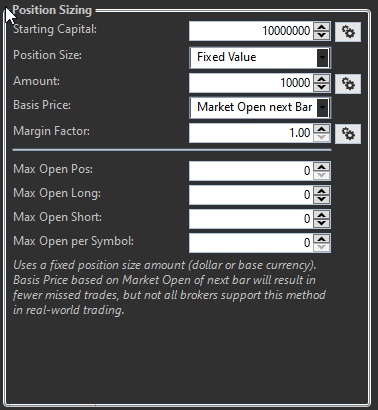Open the Position Size dropdown
This screenshot has height=410, width=378.
[322, 58]
